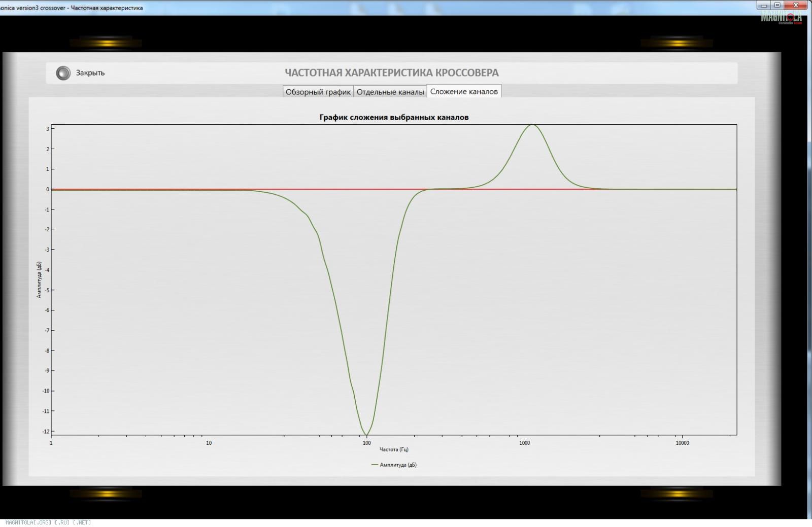This screenshot has height=527, width=812.
Task: Click the heading ЧАСТОТНАЯ ХАРАКТЕРИСТИКА КРОССОВЕРА
Action: pyautogui.click(x=392, y=73)
